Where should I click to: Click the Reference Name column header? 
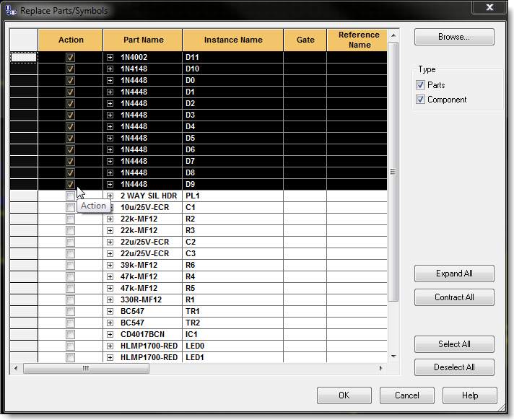[357, 40]
